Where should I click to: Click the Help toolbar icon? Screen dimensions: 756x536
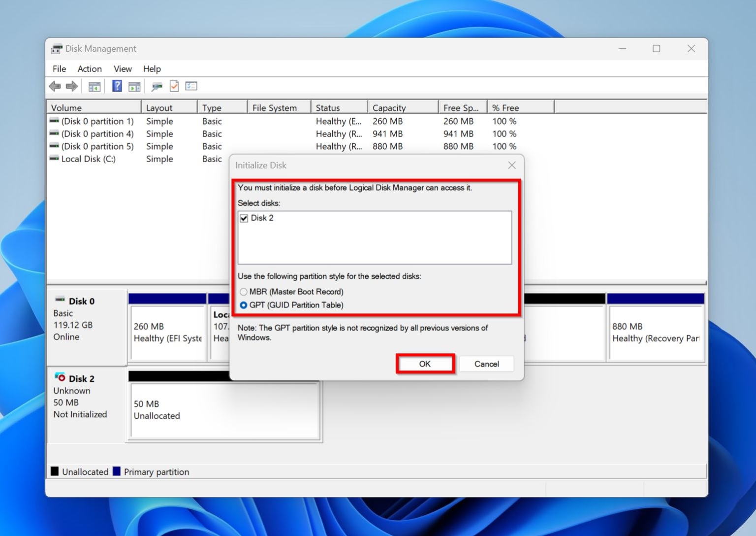tap(117, 86)
